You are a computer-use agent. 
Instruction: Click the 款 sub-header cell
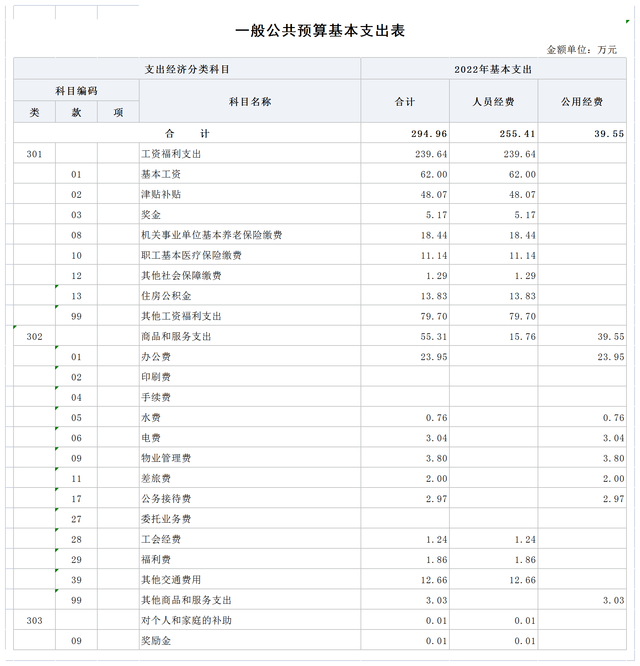pos(76,113)
